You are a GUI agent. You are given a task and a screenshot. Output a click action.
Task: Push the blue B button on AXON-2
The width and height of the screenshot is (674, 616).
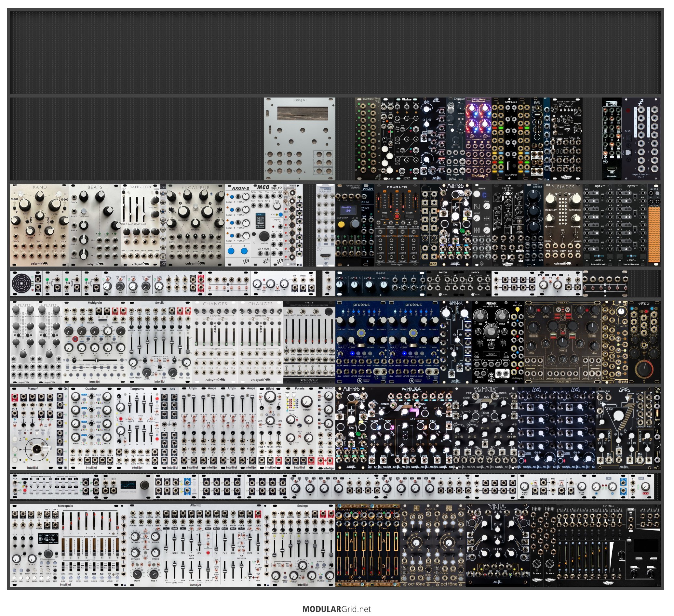pyautogui.click(x=244, y=251)
